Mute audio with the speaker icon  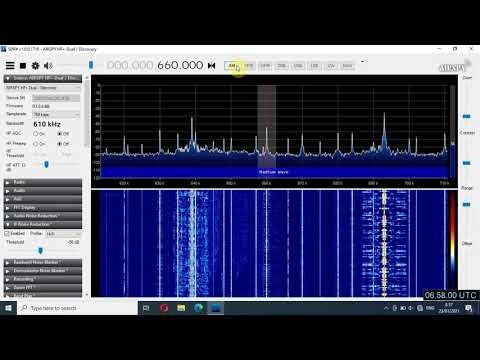point(48,66)
